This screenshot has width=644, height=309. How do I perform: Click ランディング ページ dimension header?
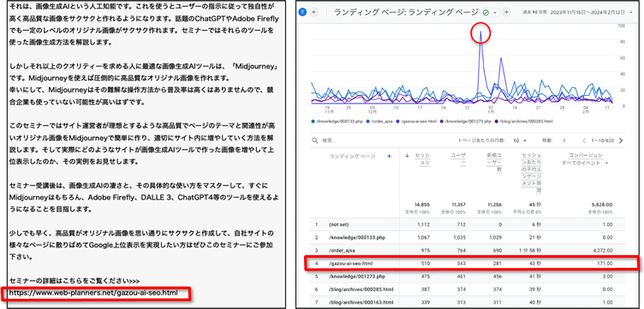[x=352, y=156]
